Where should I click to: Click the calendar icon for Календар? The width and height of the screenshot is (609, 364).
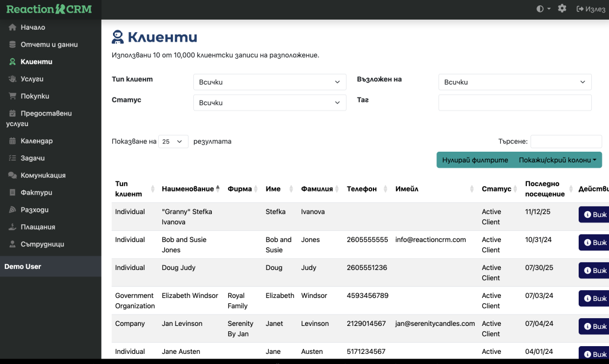click(x=12, y=141)
